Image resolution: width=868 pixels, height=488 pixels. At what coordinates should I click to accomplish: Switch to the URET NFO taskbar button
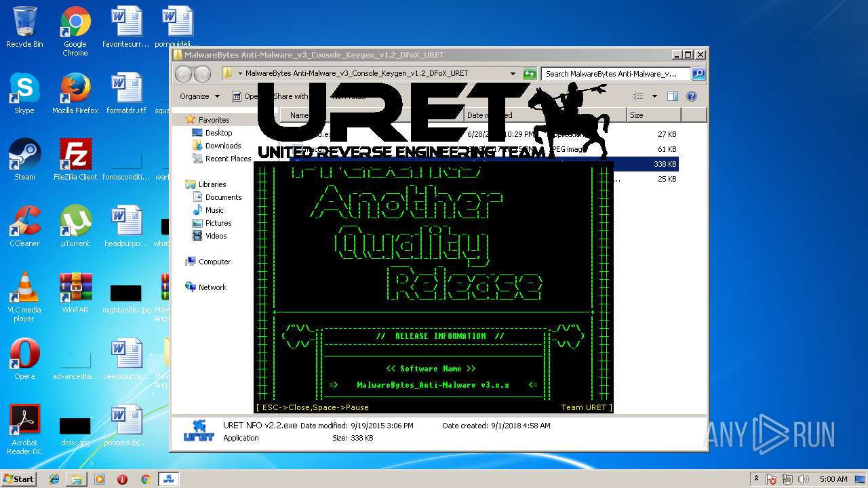167,479
